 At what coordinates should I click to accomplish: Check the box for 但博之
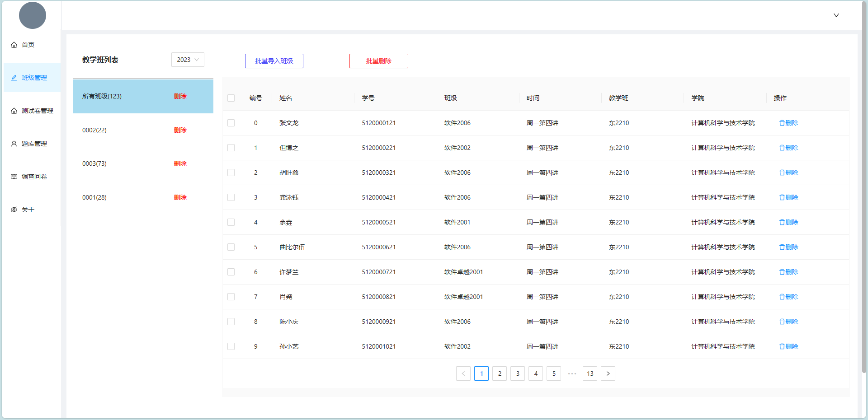point(231,148)
